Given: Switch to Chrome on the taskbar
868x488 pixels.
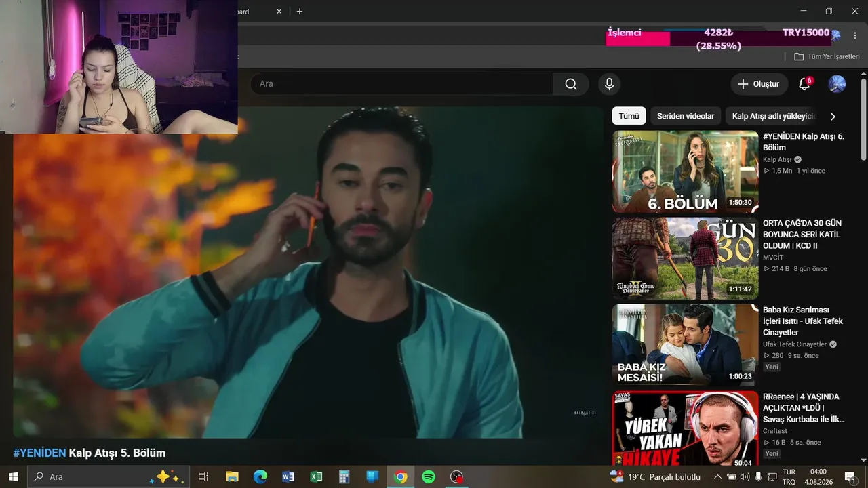Looking at the screenshot, I should 401,476.
